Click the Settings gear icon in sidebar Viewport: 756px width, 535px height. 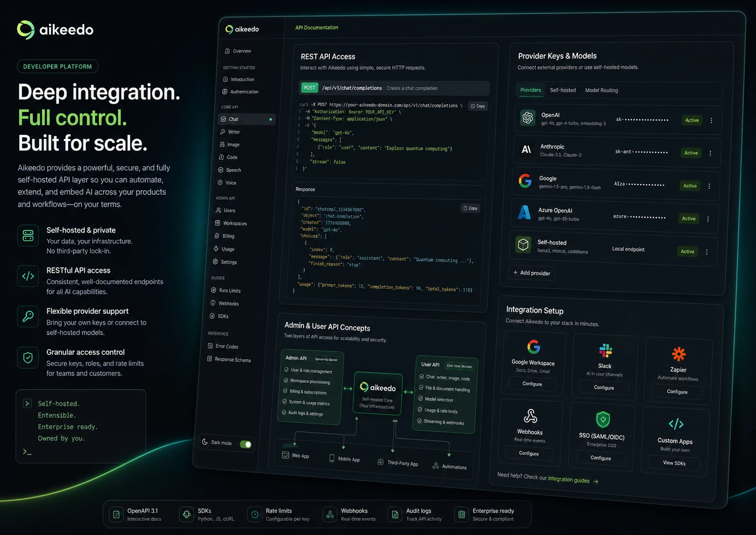(215, 262)
